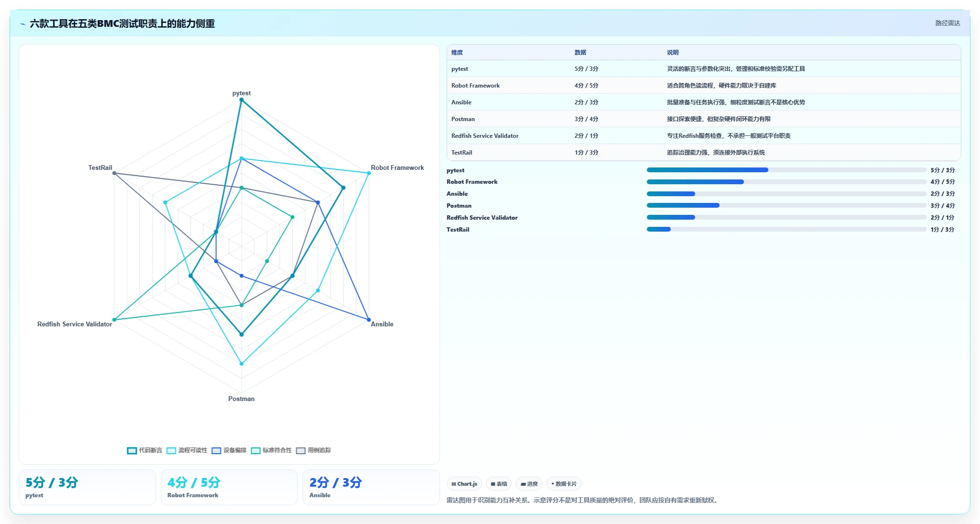This screenshot has width=980, height=524.
Task: Click the small icon beside the dashboard title
Action: pyautogui.click(x=23, y=24)
